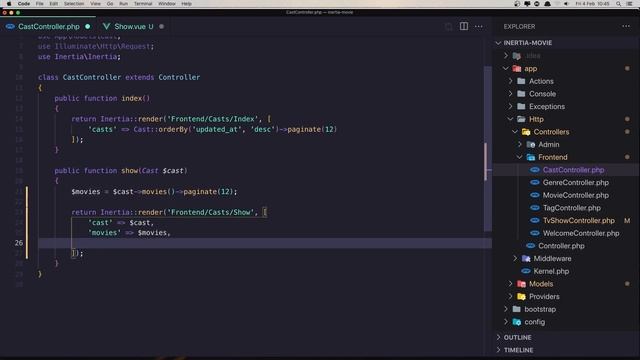Open the Go menu

point(110,4)
